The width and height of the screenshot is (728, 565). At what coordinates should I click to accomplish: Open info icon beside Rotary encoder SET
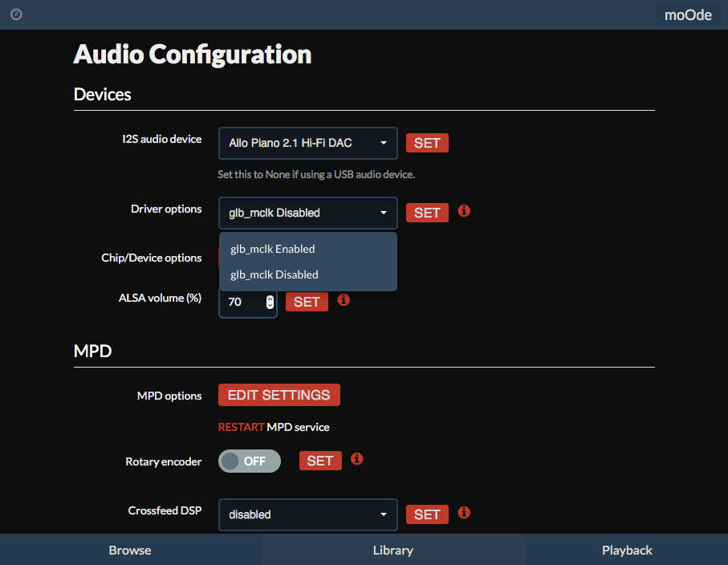pyautogui.click(x=356, y=459)
